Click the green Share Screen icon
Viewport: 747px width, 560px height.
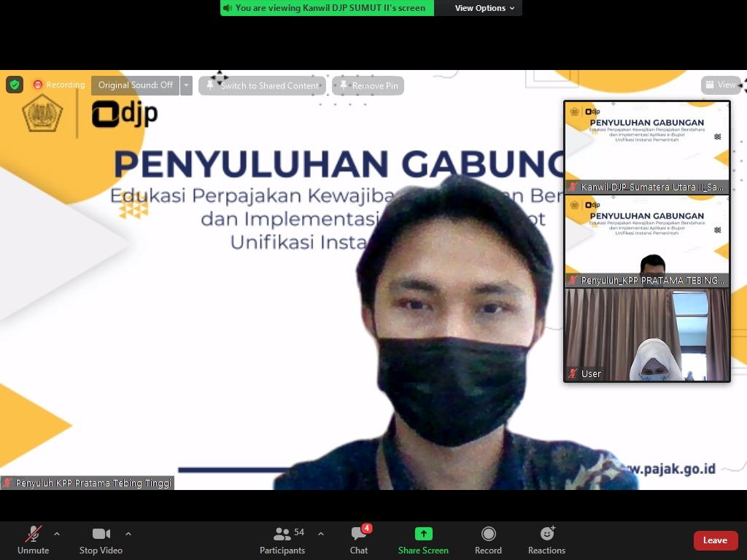pos(423,534)
